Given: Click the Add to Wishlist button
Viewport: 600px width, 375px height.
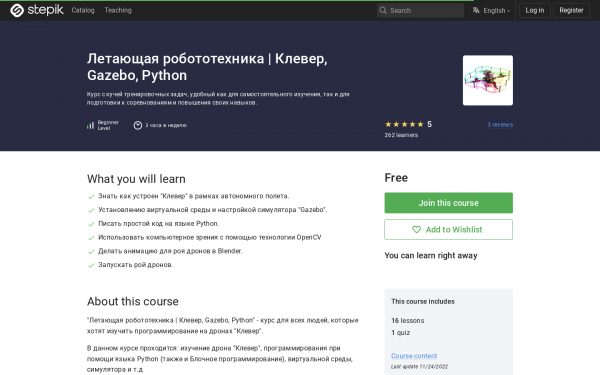Looking at the screenshot, I should pos(448,230).
